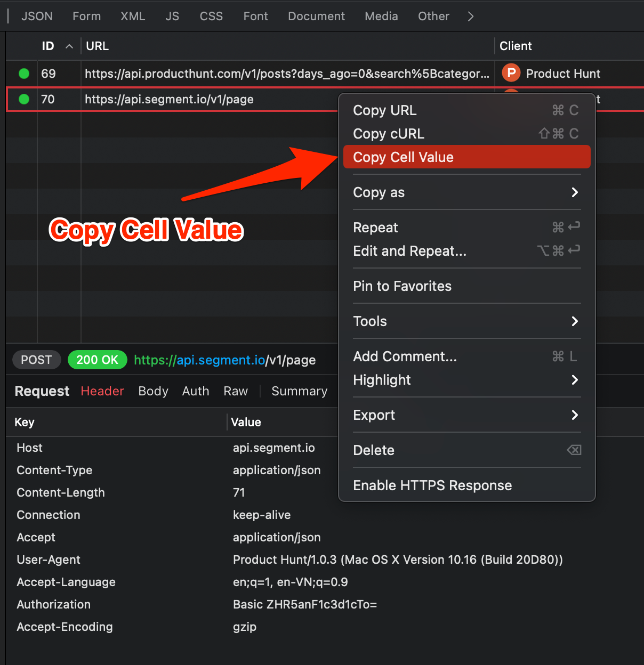Screen dimensions: 644x665
Task: Click the 200 OK status badge
Action: point(97,360)
